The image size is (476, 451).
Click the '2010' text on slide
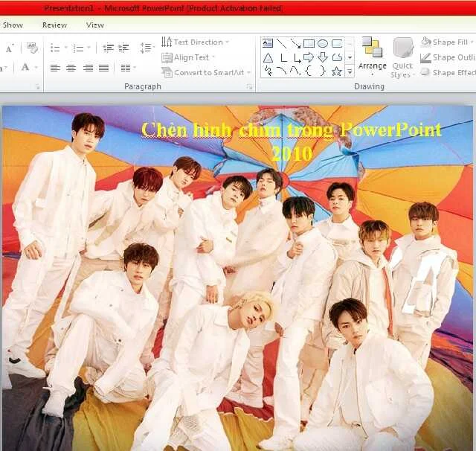click(292, 153)
